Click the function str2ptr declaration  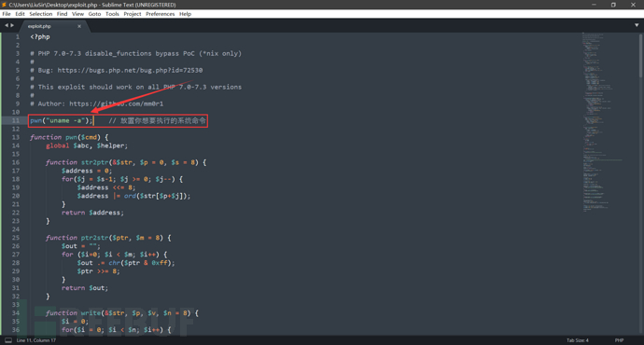point(126,162)
